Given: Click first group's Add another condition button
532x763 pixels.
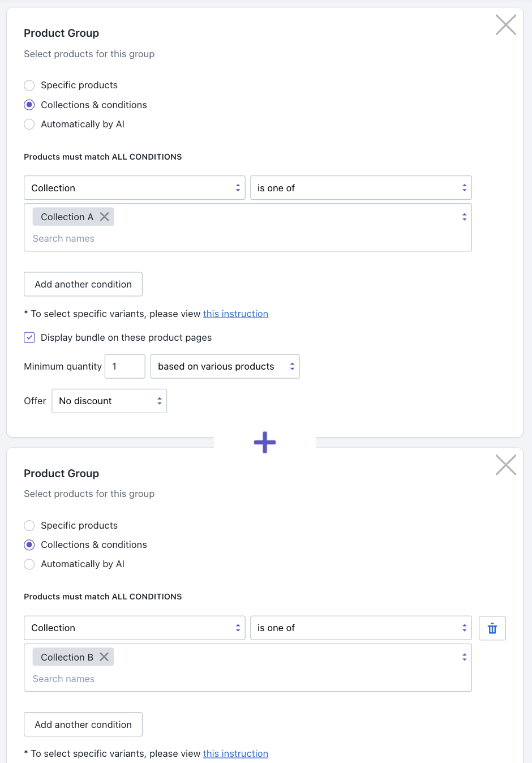Looking at the screenshot, I should click(83, 284).
